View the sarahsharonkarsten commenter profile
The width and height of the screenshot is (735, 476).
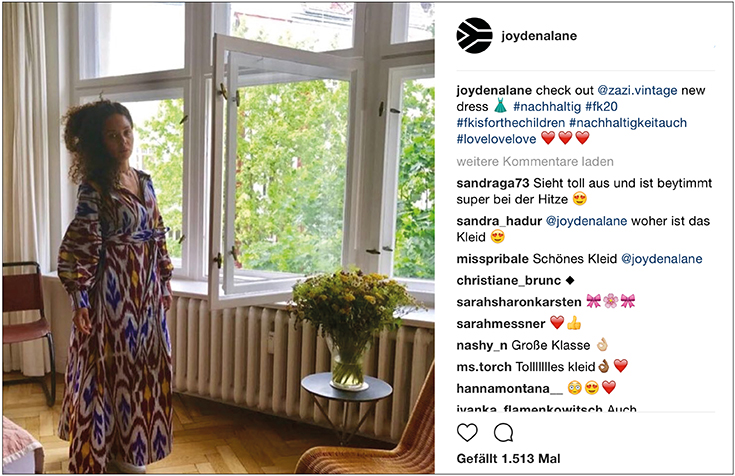coord(519,302)
